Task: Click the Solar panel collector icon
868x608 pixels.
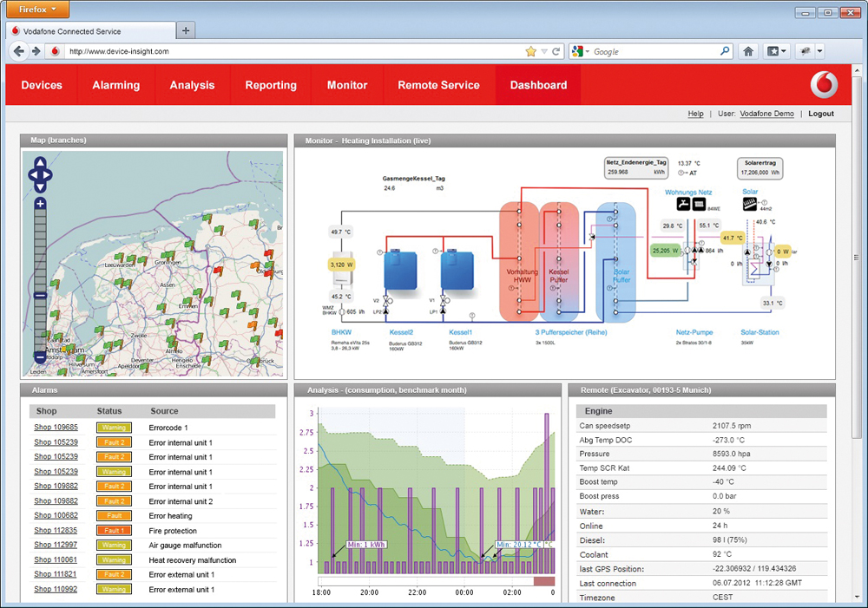Action: [x=749, y=205]
